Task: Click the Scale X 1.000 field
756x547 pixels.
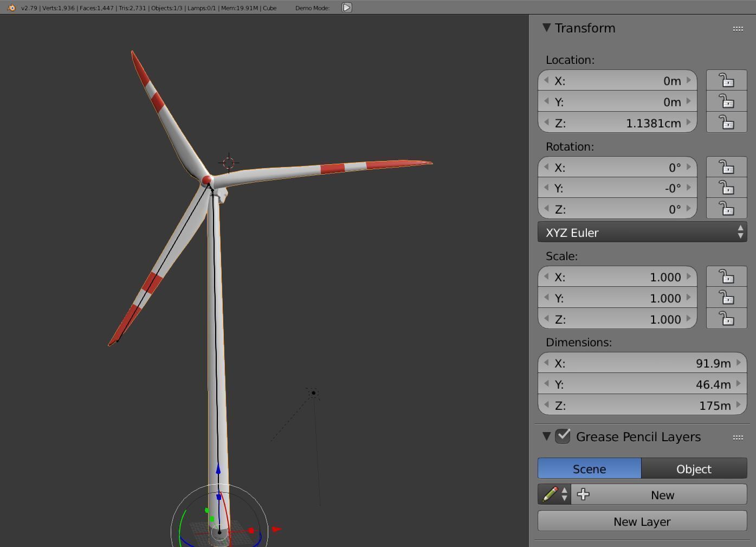Action: [x=617, y=276]
